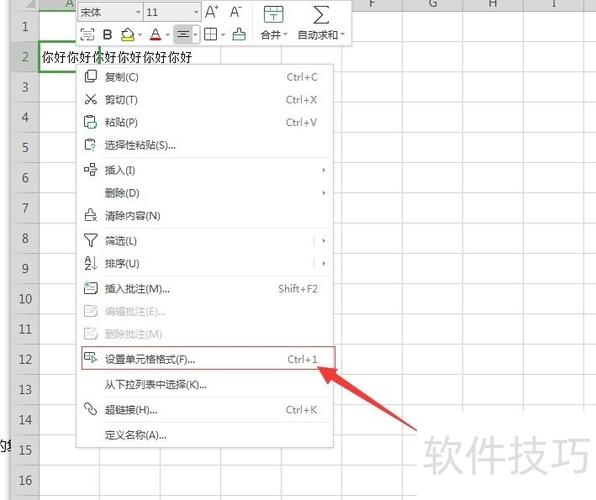
Task: Click column G header
Action: 433,4
